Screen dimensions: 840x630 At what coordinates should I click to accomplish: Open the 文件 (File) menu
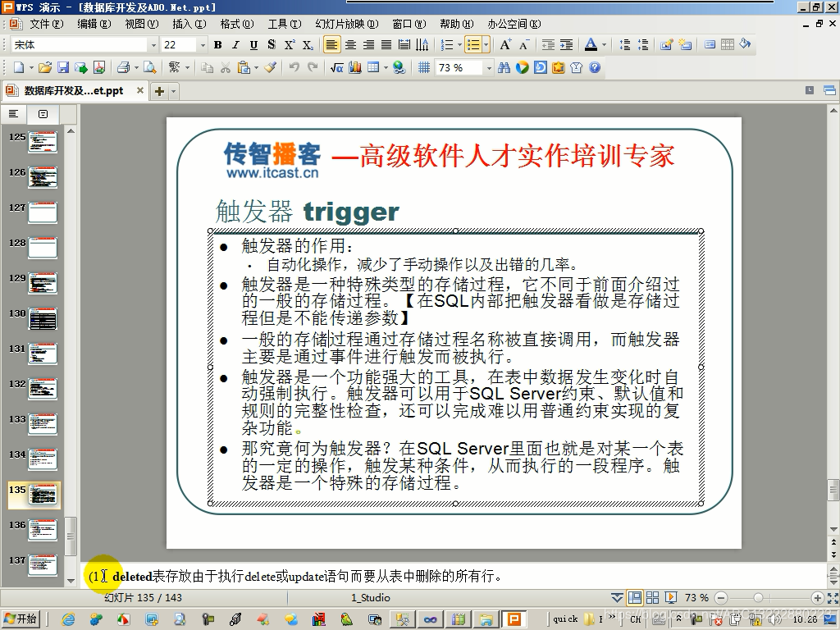pyautogui.click(x=46, y=24)
